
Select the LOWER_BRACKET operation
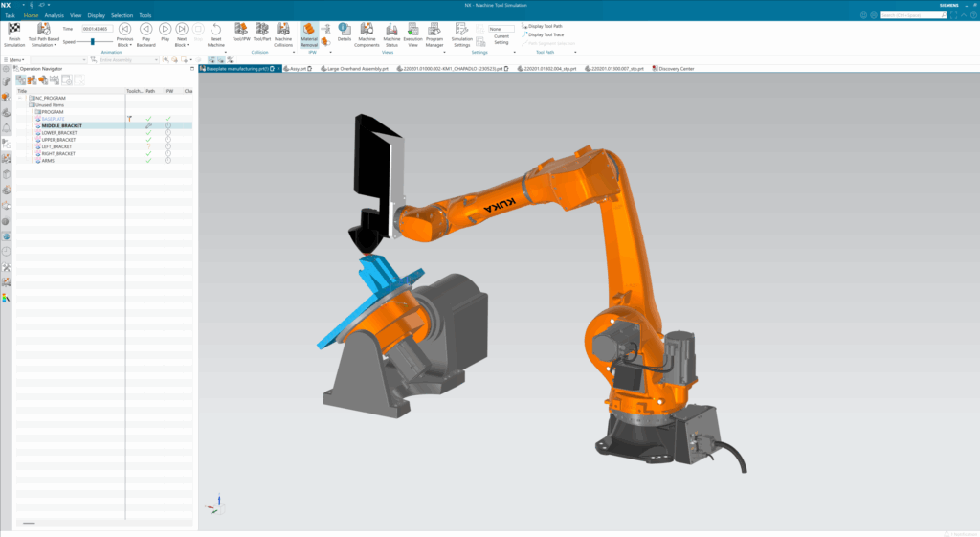(x=59, y=132)
